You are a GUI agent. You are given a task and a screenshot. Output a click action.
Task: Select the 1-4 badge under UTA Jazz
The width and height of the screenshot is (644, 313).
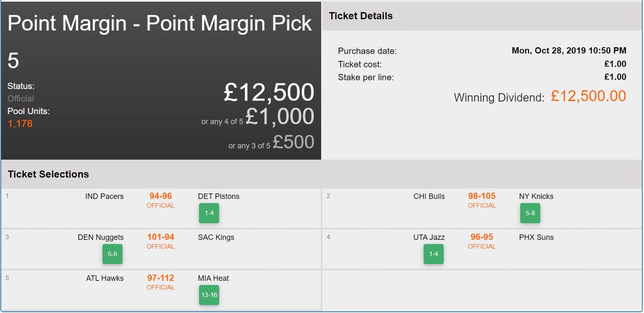433,254
